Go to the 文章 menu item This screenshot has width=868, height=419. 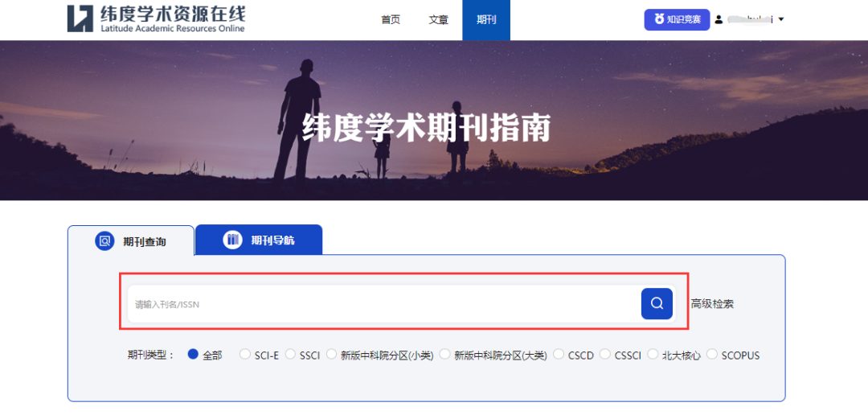click(x=438, y=20)
